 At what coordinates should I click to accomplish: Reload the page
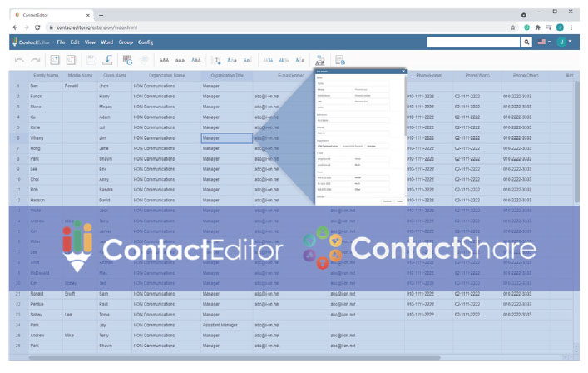click(x=37, y=27)
